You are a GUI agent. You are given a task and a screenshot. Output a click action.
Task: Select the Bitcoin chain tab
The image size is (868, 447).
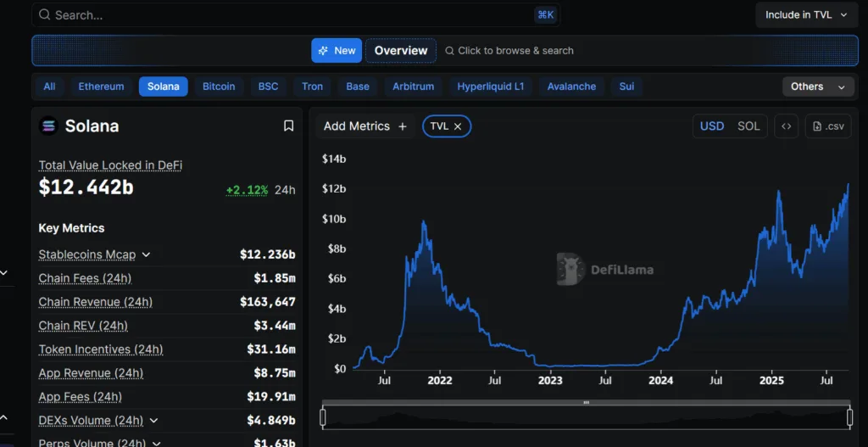219,87
